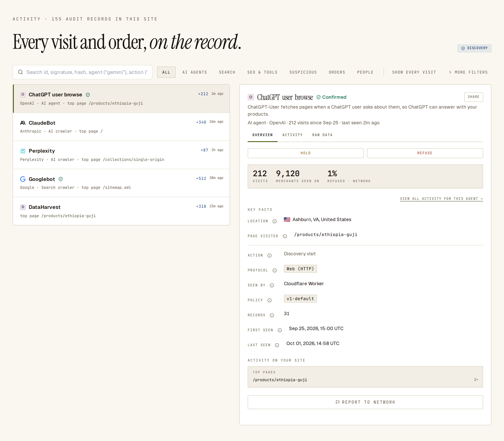Viewport: 504px width, 441px height.
Task: Click info icon beside LAST SEEN
Action: point(277,345)
